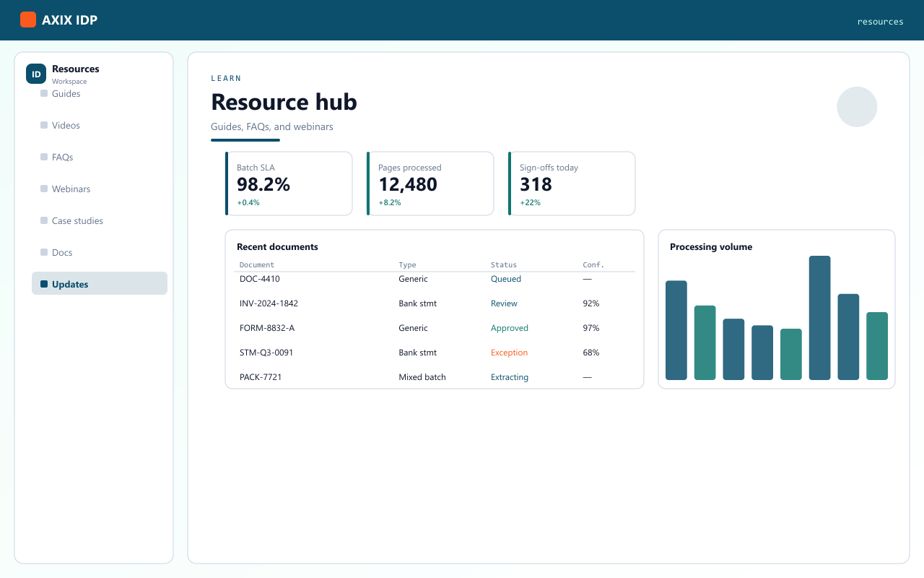
Task: Click the Review status
Action: [x=504, y=303]
